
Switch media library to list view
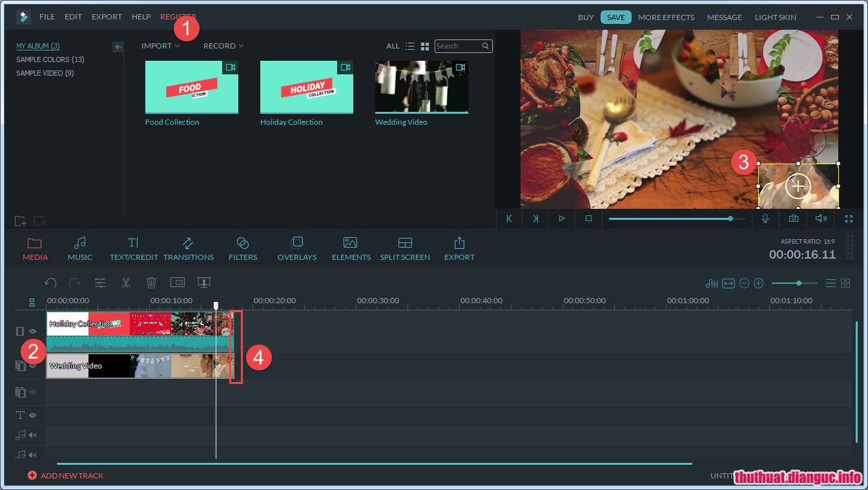pos(410,46)
